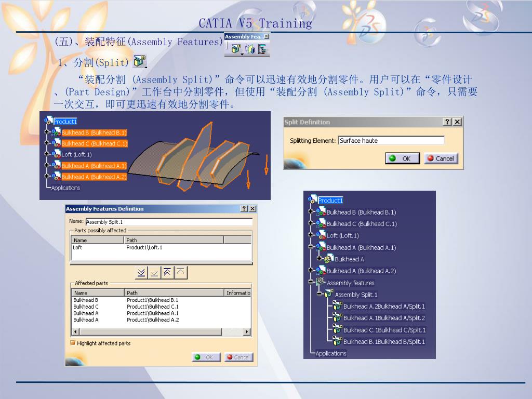The width and height of the screenshot is (532, 399).
Task: Expand Bulkhead C (Bulkhead C.1) in left tree
Action: click(46, 142)
